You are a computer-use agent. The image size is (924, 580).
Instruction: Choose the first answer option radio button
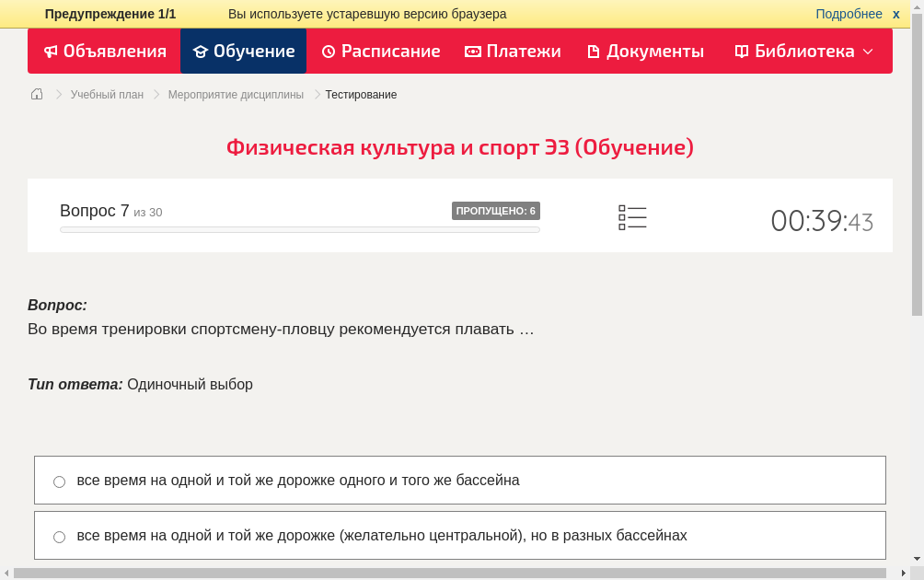59,481
